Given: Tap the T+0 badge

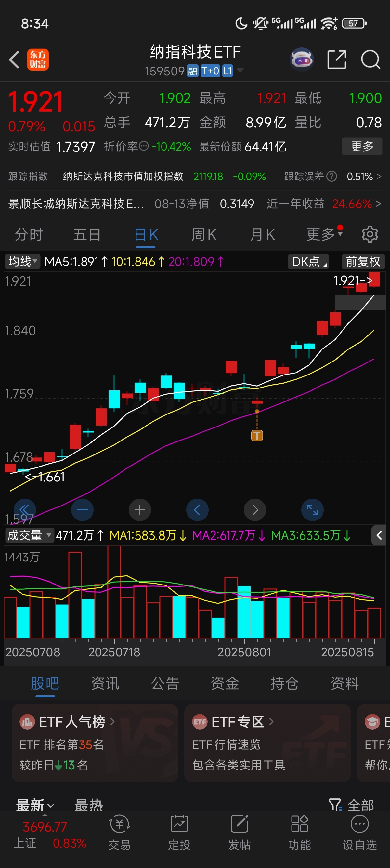Looking at the screenshot, I should tap(211, 71).
